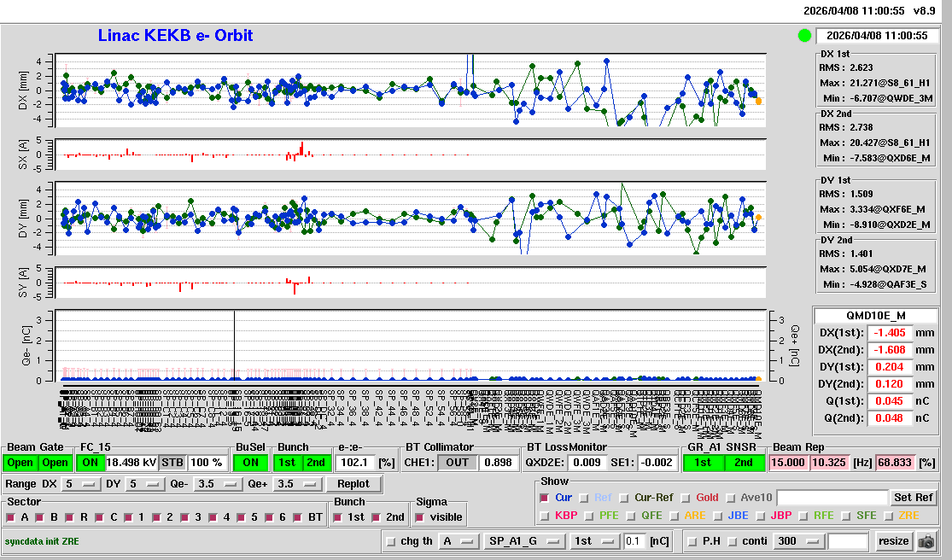The width and height of the screenshot is (952, 560).
Task: Open the SP_A1_G monitor dropdown
Action: tap(524, 541)
